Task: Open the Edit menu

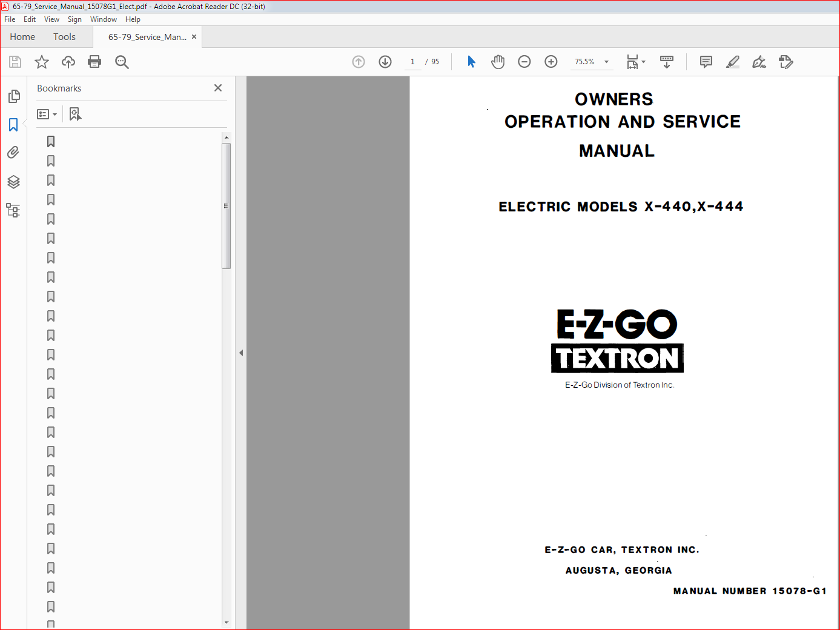Action: [x=30, y=19]
